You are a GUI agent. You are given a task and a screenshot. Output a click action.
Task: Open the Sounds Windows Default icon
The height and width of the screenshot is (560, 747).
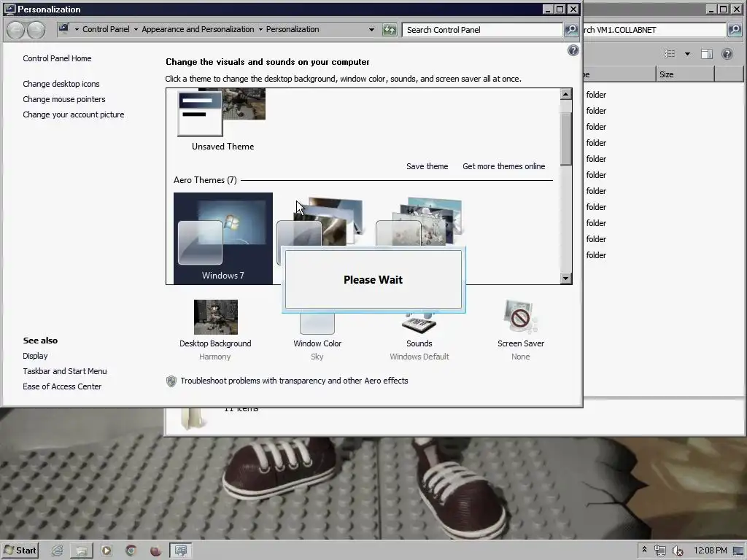click(419, 324)
